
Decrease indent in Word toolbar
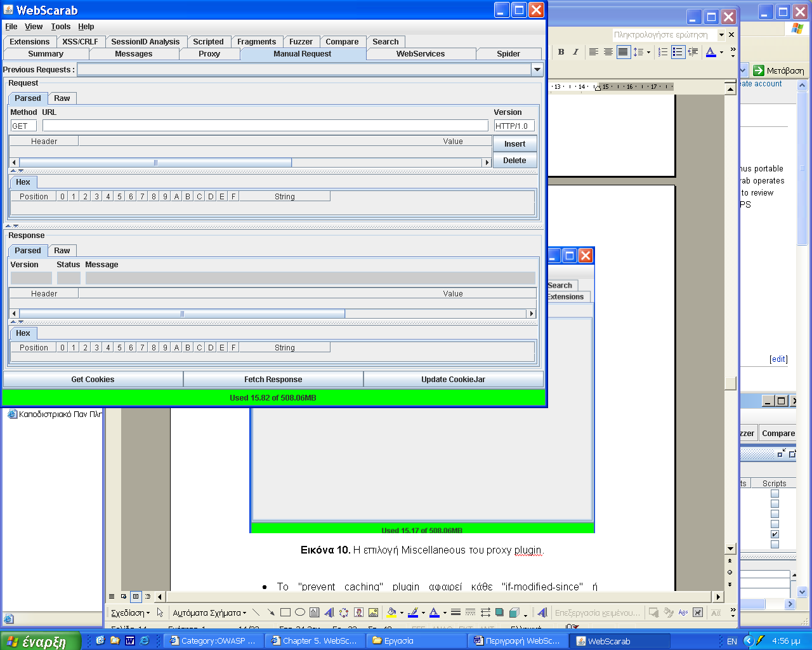pos(693,52)
